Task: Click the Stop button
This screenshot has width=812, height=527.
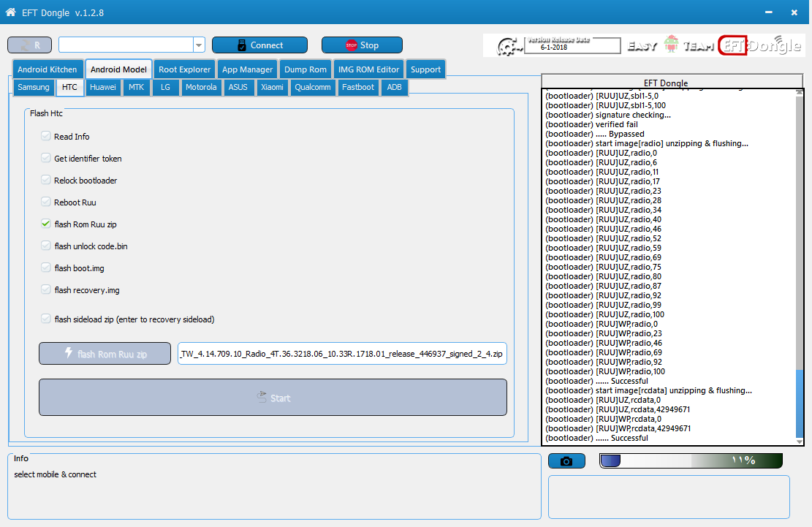Action: pos(362,45)
